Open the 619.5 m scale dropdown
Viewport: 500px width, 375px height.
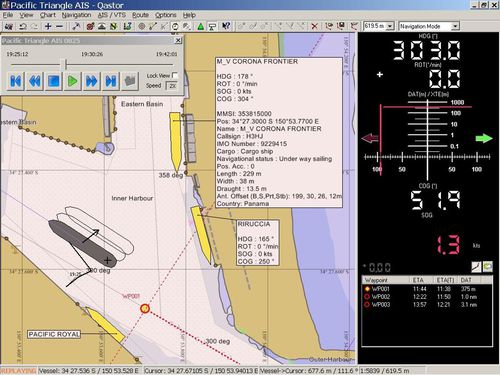pos(390,26)
